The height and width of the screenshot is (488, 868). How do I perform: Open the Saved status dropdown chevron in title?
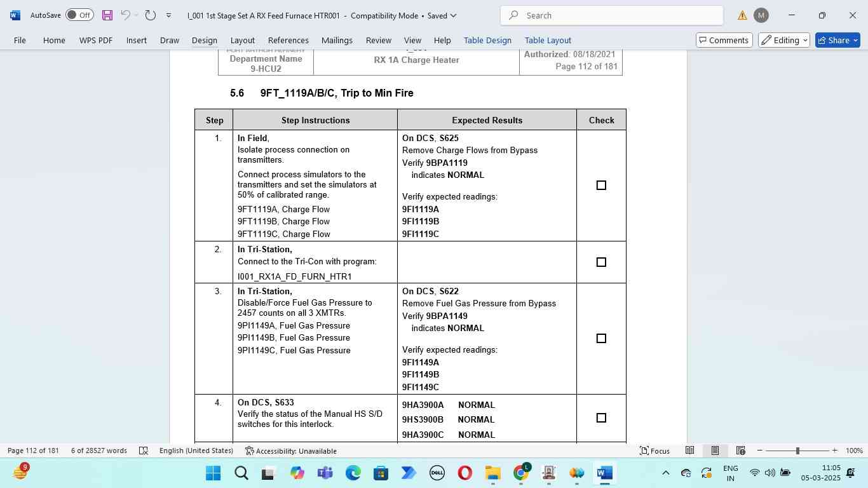[x=452, y=15]
